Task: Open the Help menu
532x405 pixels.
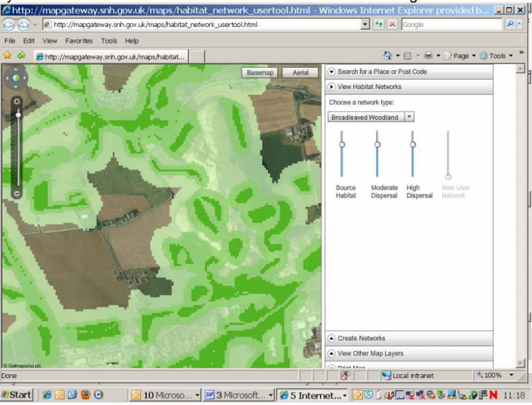Action: point(131,41)
